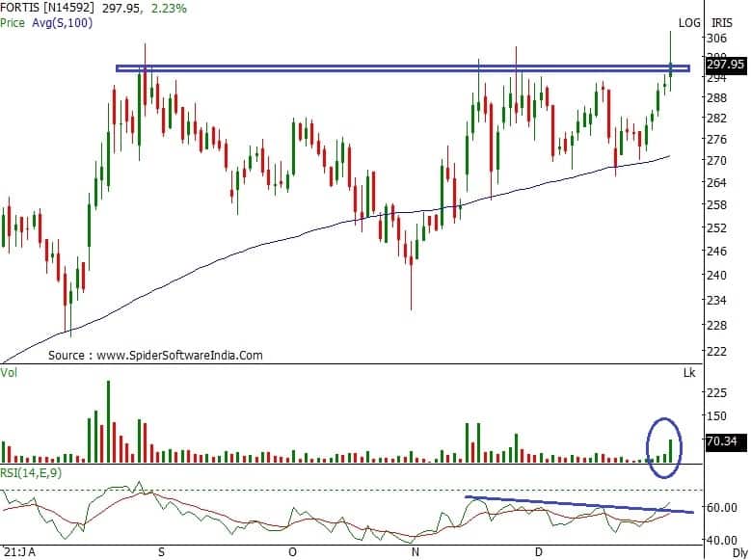
Task: Click the blue ellipse highlighting recent volume
Action: [664, 446]
